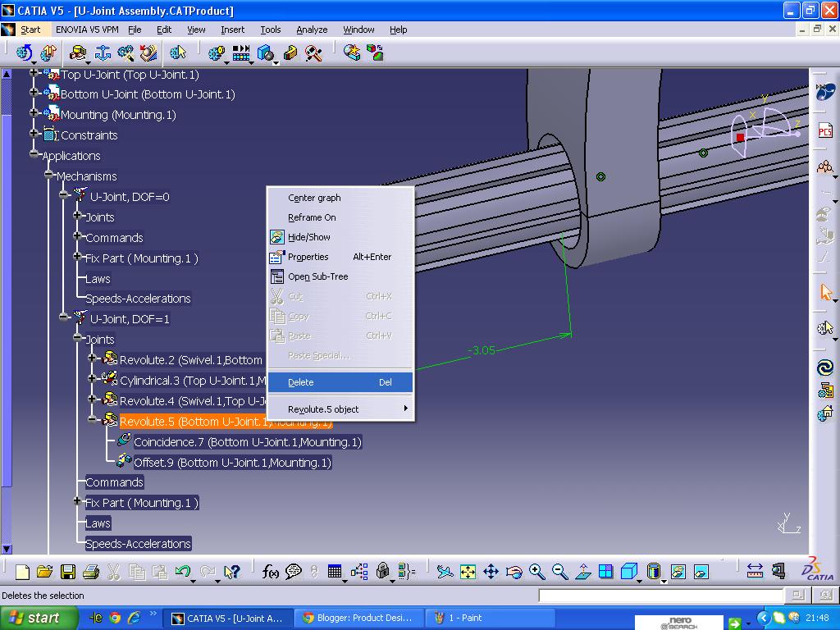The width and height of the screenshot is (840, 630).
Task: Select the Rotate view tool
Action: (514, 572)
